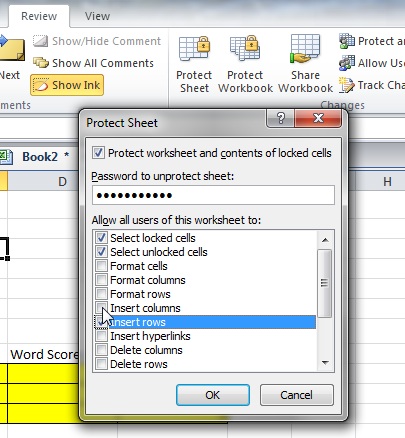Image resolution: width=405 pixels, height=438 pixels.
Task: Click Allow Users to Edit Ranges icon
Action: (347, 63)
